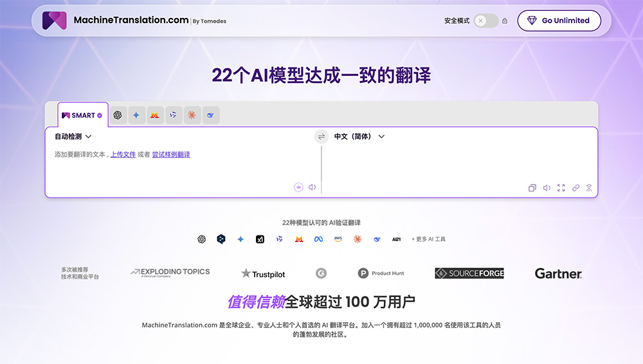Select the blue swirl model tab after Mistral
Viewport: 643px width, 364px height.
tap(173, 115)
